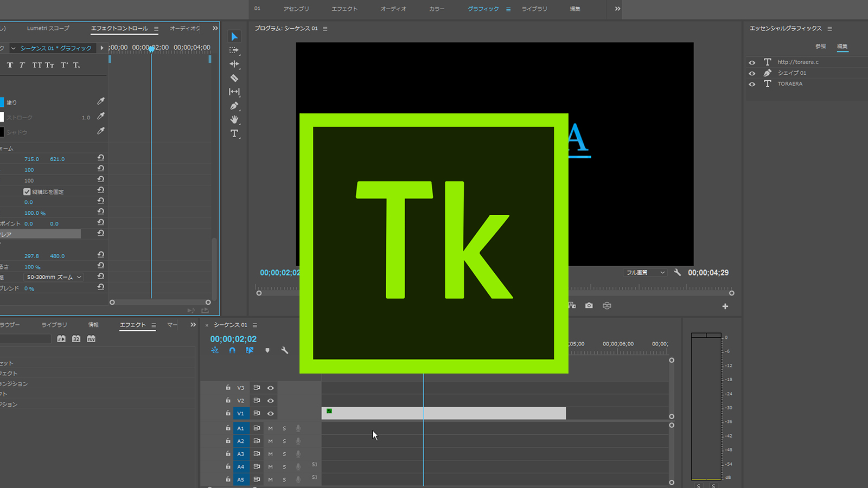Select the Pen tool in toolbar
The image size is (868, 488).
click(234, 106)
